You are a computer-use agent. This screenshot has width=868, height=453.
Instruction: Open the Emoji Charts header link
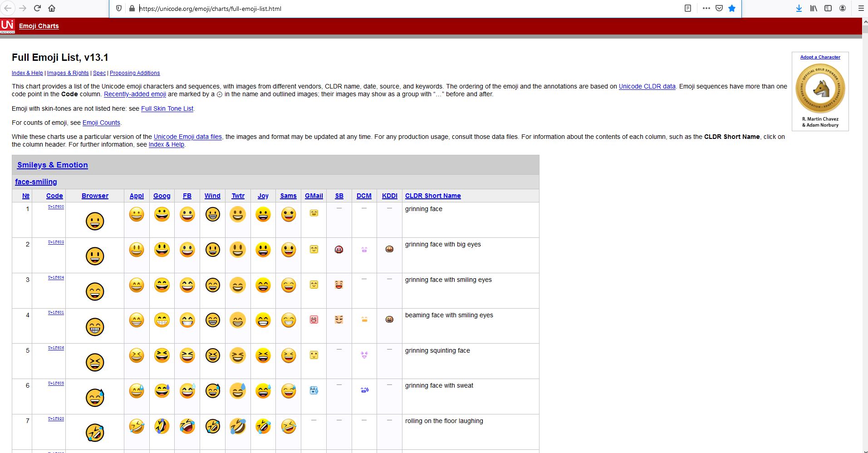pyautogui.click(x=39, y=26)
